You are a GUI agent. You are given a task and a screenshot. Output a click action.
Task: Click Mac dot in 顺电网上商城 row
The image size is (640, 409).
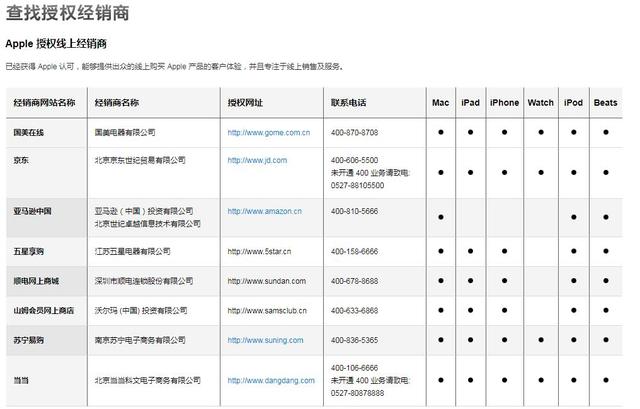coord(441,281)
